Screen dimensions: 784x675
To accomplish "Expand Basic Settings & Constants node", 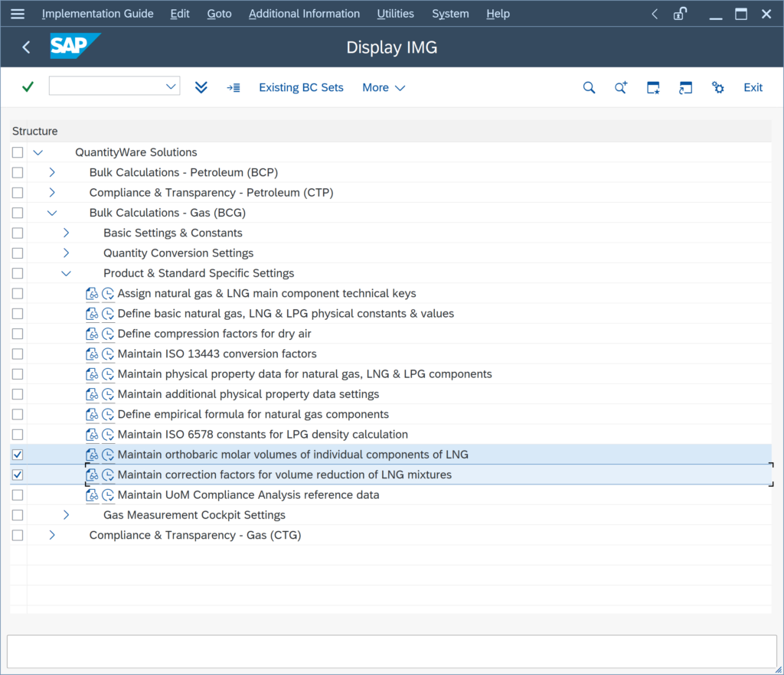I will pyautogui.click(x=66, y=233).
